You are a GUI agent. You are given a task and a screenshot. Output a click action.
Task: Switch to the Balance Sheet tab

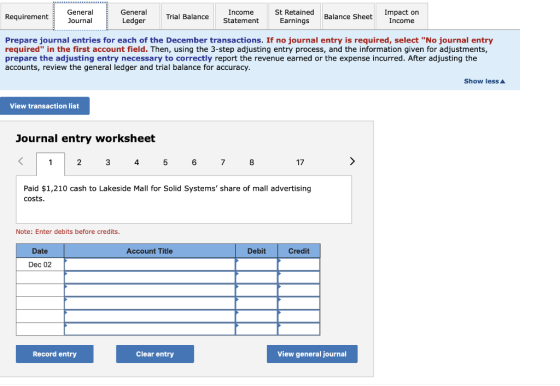(348, 16)
